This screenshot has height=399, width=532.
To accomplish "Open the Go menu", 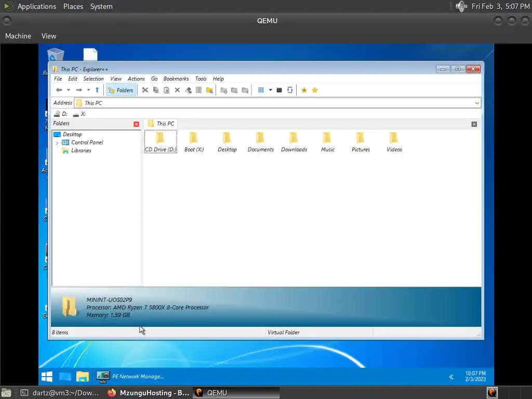I will tap(154, 79).
